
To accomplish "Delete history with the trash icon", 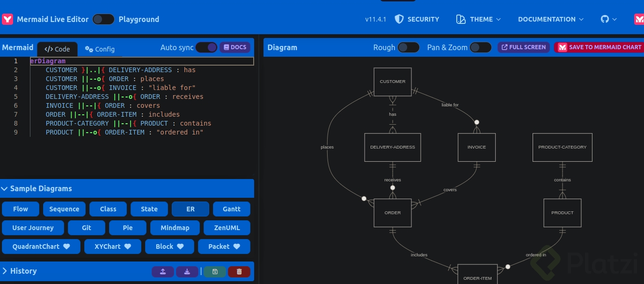I will click(x=239, y=271).
